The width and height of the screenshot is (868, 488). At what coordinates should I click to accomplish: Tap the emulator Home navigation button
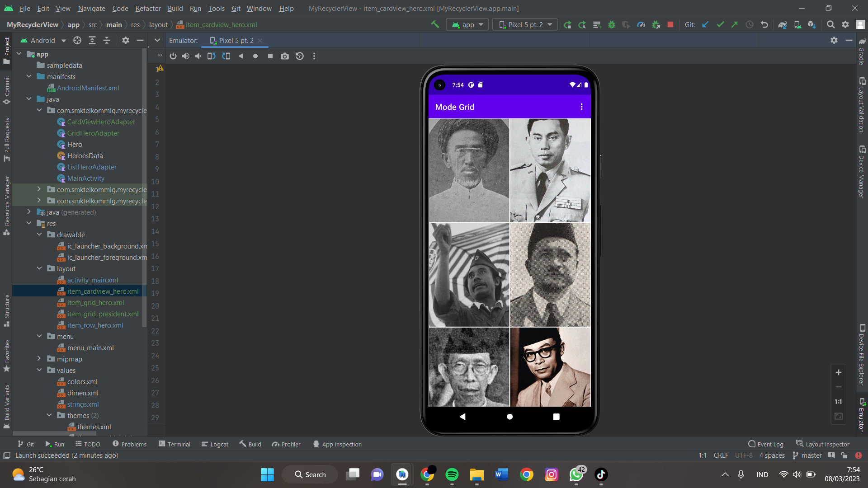509,417
